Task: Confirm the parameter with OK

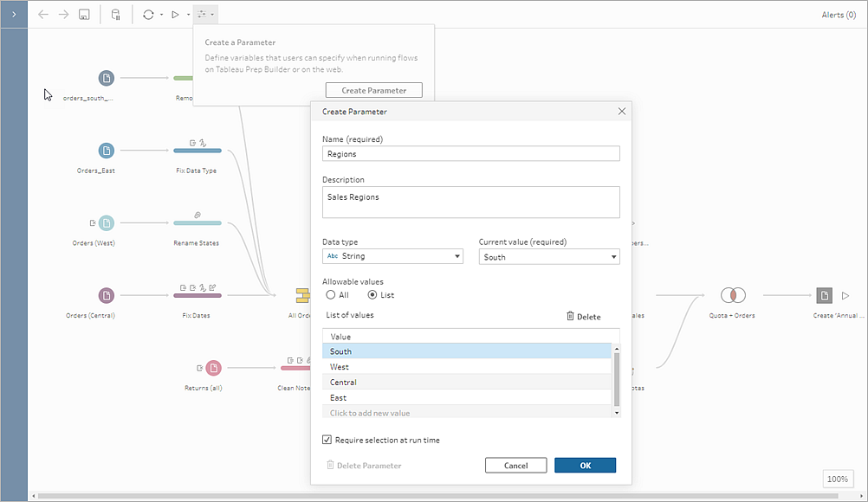Action: pyautogui.click(x=585, y=465)
